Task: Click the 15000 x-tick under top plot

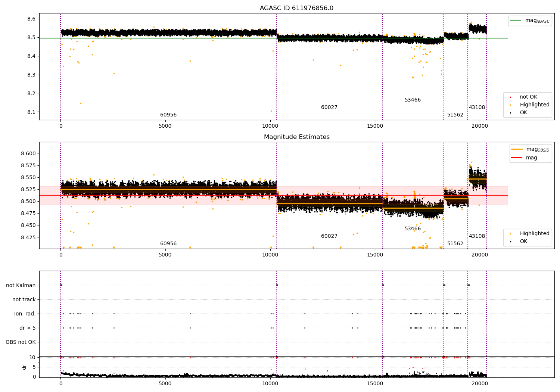Action: pos(375,126)
